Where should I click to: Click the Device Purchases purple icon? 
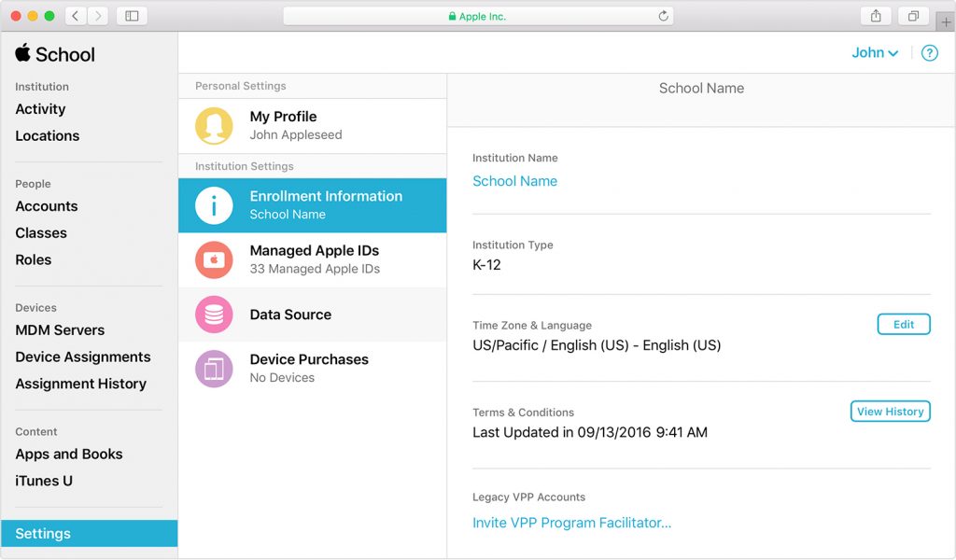(214, 369)
